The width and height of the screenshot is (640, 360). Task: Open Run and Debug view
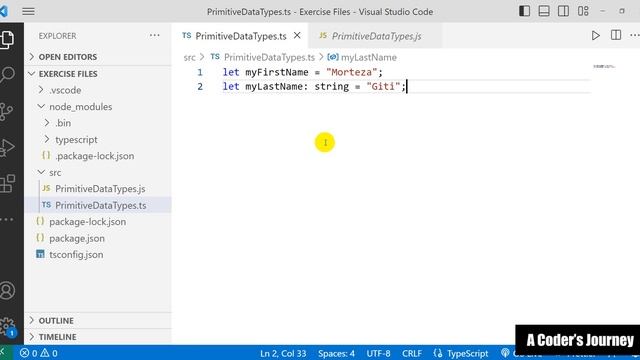tap(7, 147)
